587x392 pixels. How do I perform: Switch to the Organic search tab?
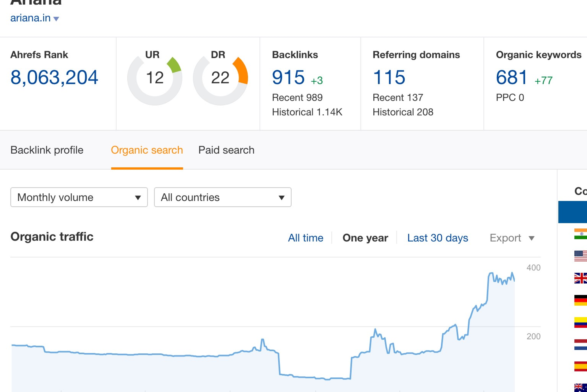click(147, 150)
